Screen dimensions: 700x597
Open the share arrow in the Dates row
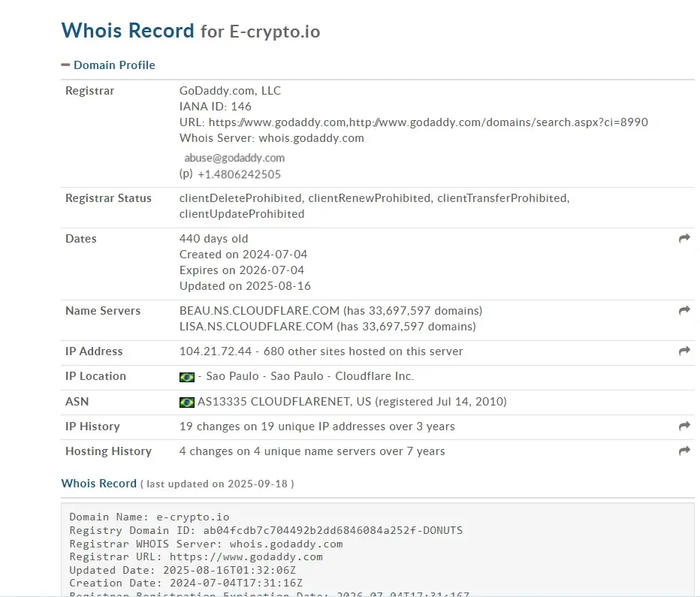click(x=684, y=239)
